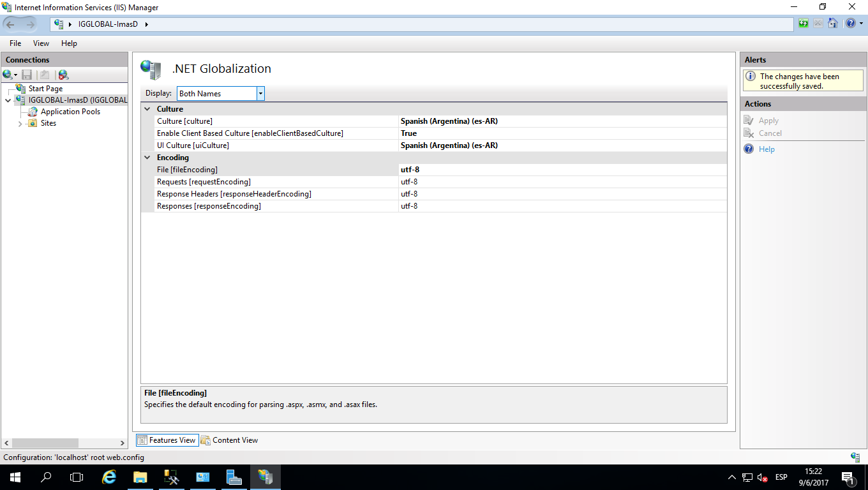The width and height of the screenshot is (868, 490).
Task: Click the Apply action icon
Action: pos(749,121)
